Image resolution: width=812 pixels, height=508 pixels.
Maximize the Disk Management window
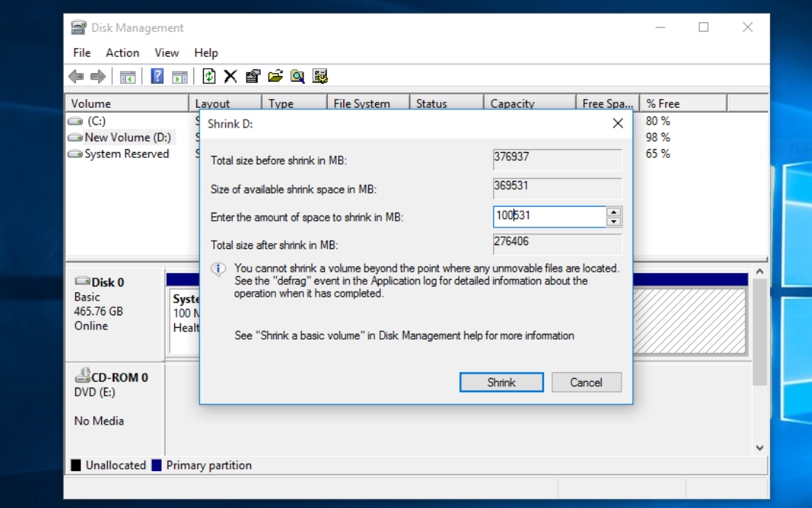(703, 27)
